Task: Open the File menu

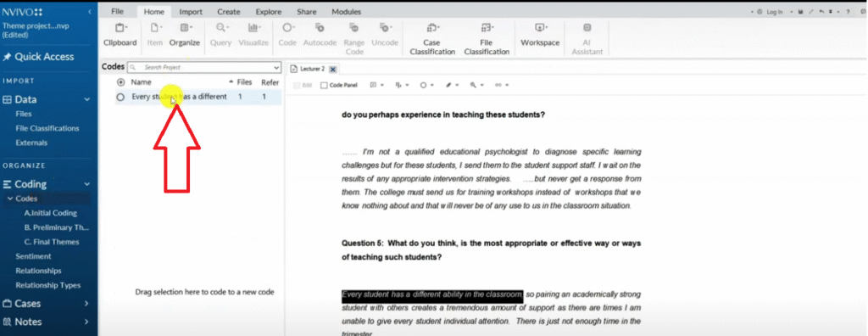Action: tap(117, 12)
